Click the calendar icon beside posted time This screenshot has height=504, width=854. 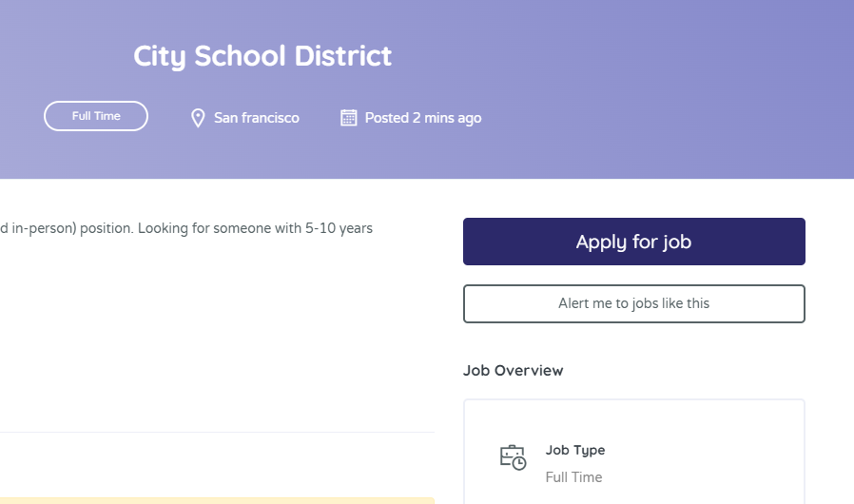pyautogui.click(x=349, y=118)
